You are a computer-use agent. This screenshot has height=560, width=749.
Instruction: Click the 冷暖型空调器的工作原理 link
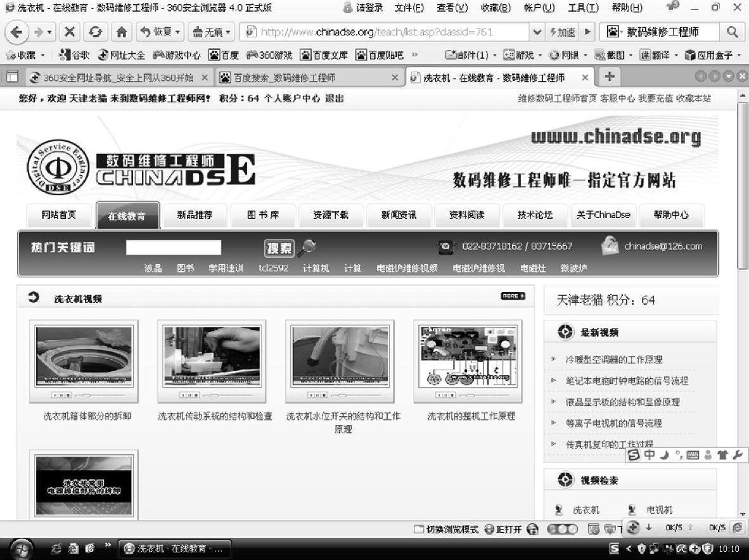614,359
